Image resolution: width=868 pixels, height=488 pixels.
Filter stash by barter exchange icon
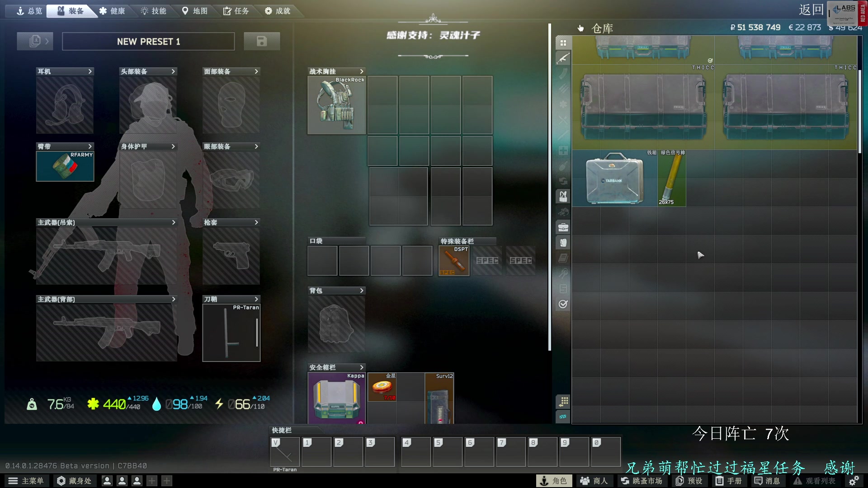(x=563, y=181)
